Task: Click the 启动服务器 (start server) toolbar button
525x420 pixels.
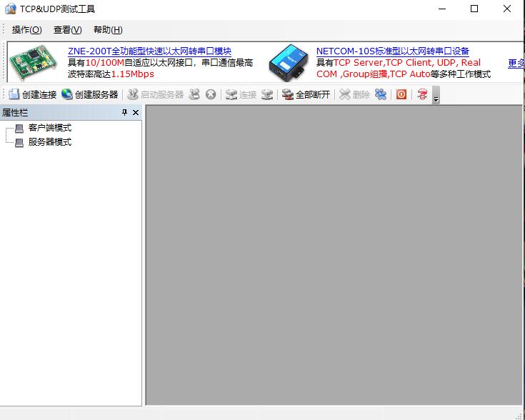Action: 155,94
